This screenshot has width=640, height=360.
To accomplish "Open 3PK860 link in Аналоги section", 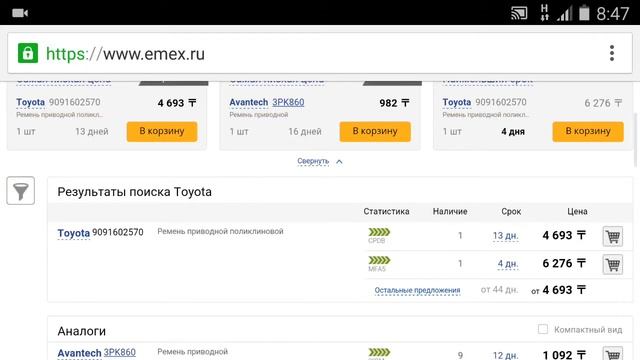I will click(x=120, y=352).
